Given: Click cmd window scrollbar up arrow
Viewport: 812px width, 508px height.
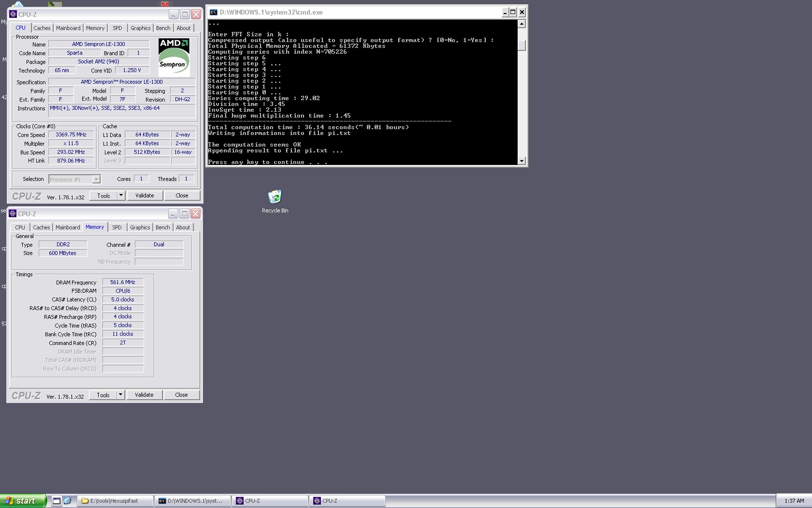Looking at the screenshot, I should 522,24.
